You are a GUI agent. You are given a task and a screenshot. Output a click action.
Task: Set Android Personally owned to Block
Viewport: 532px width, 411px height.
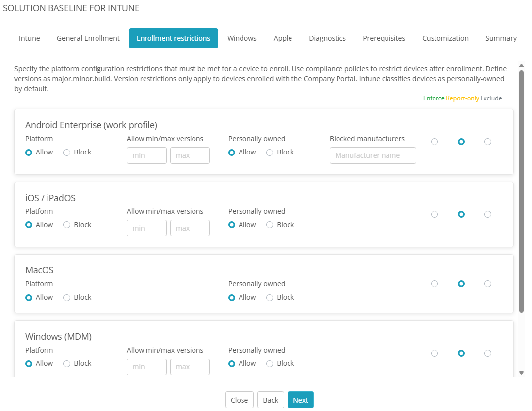click(270, 153)
